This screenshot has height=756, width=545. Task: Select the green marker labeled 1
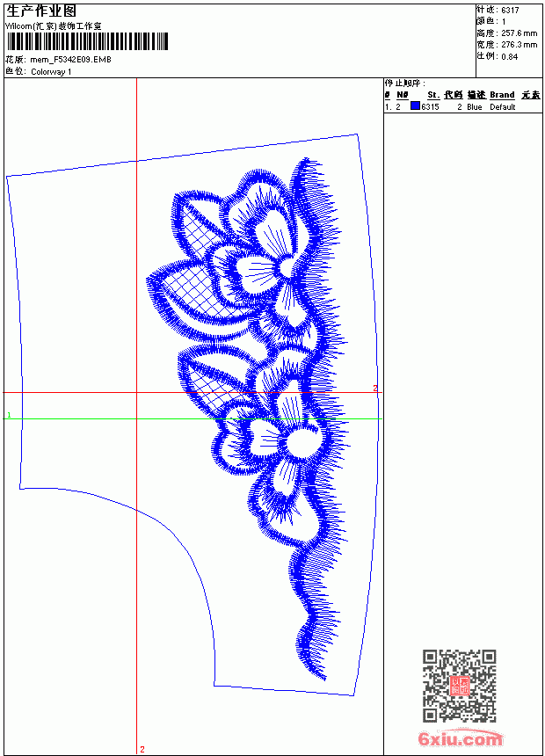point(9,415)
